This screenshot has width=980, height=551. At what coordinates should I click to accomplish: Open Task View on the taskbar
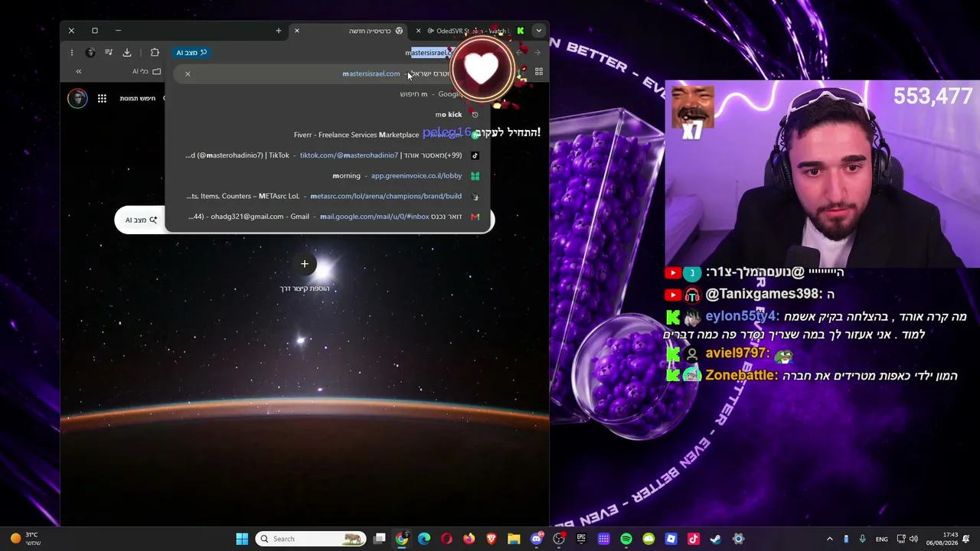[x=379, y=539]
